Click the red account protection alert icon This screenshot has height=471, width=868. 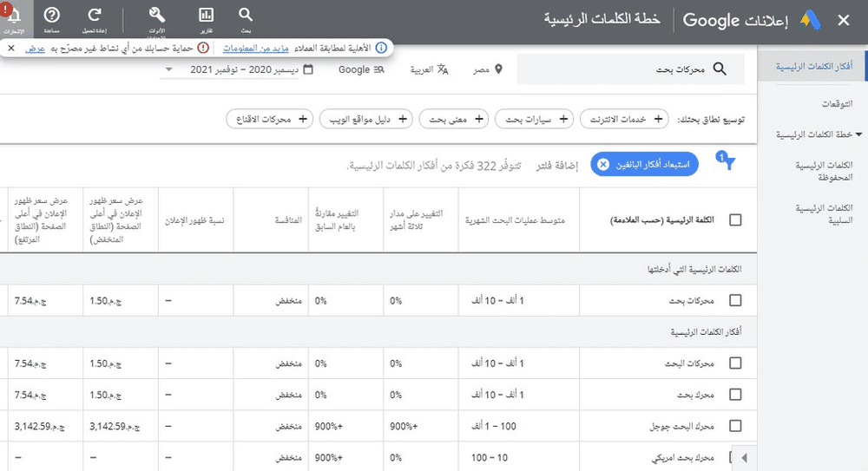(x=204, y=49)
